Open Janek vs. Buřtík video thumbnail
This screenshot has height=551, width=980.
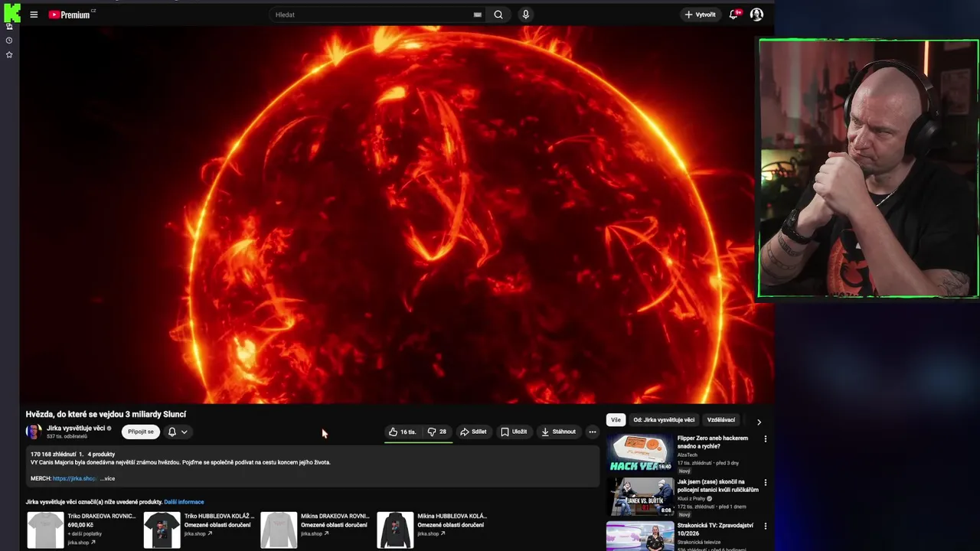640,496
